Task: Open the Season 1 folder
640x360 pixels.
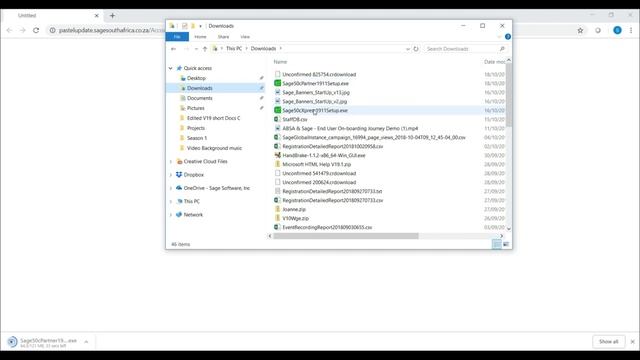Action: [x=197, y=138]
